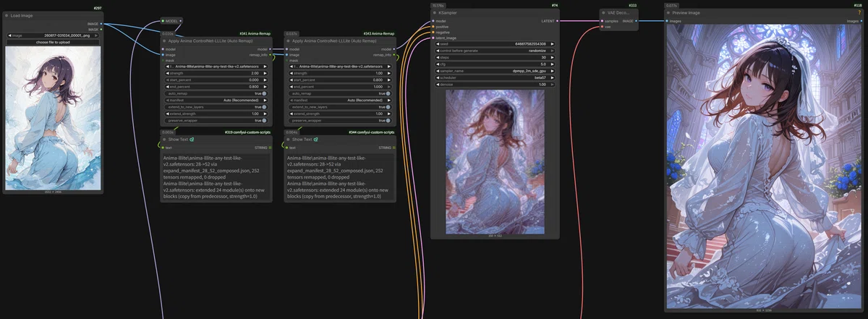Collapse the KSampler node via its title dot
Viewport: 868px width, 319px height.
point(435,13)
